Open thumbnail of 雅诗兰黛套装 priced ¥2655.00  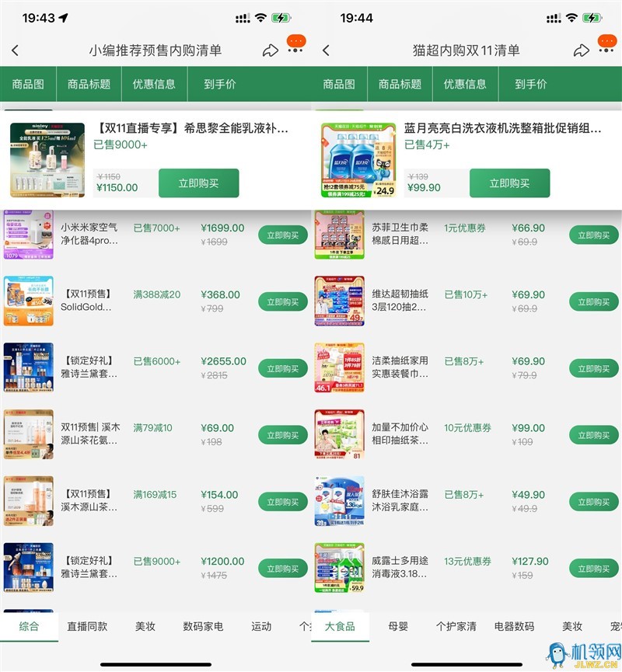28,367
